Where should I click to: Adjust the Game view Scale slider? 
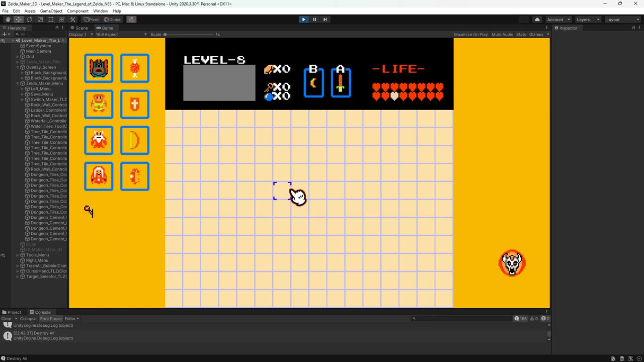point(189,34)
